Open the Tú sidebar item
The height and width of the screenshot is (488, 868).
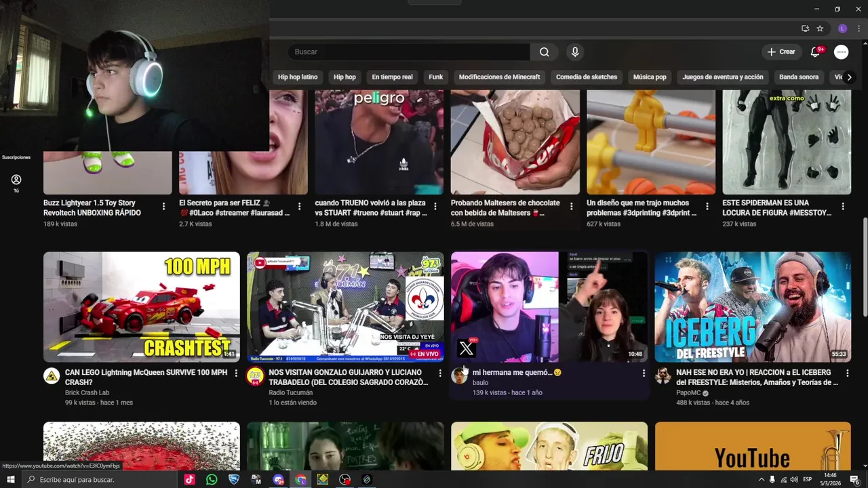point(16,183)
